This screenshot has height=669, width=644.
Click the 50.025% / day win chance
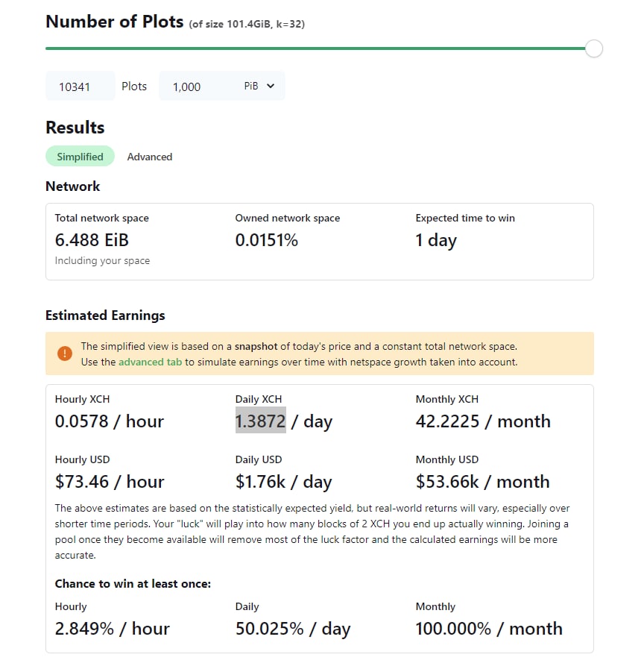292,629
